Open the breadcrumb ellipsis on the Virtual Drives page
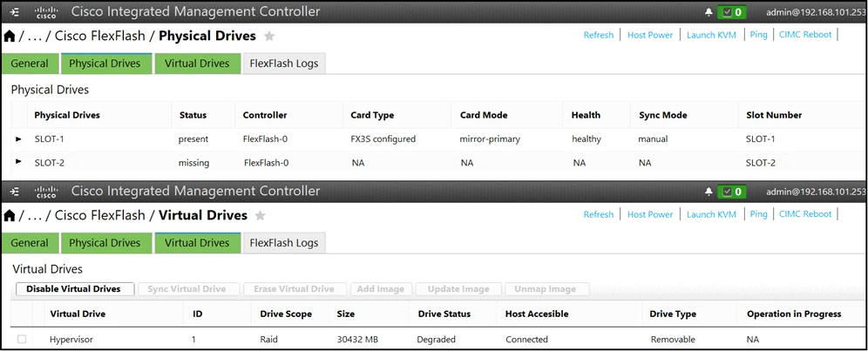The width and height of the screenshot is (868, 351). click(x=34, y=217)
